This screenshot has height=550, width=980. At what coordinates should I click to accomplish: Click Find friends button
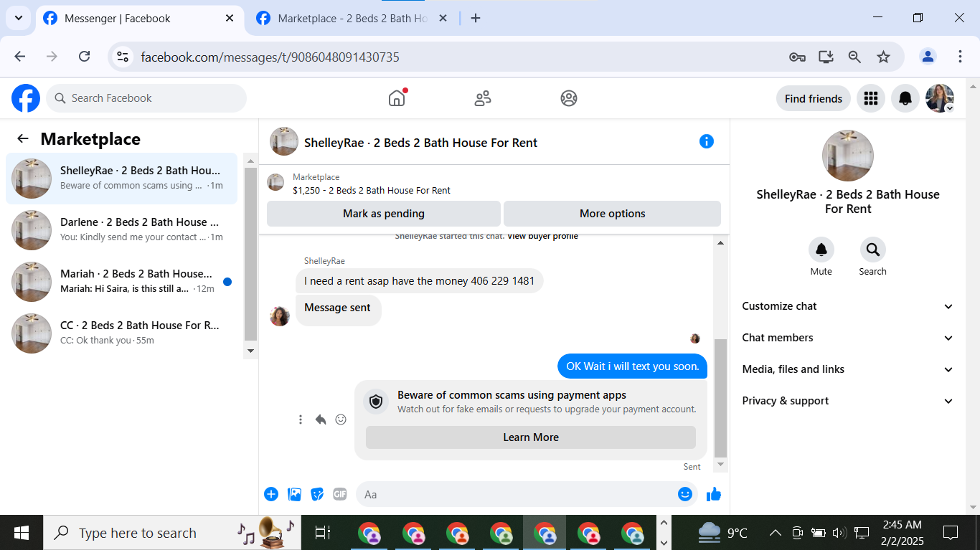pos(814,98)
